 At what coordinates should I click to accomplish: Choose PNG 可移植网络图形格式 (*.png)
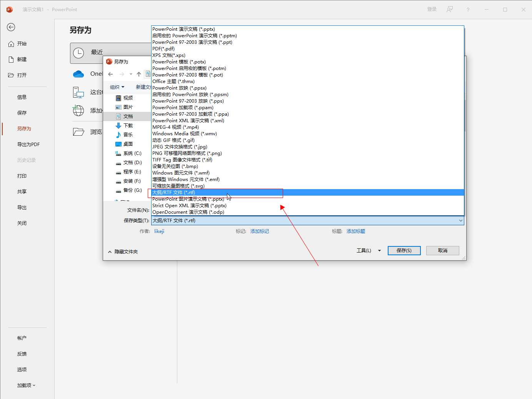point(308,153)
